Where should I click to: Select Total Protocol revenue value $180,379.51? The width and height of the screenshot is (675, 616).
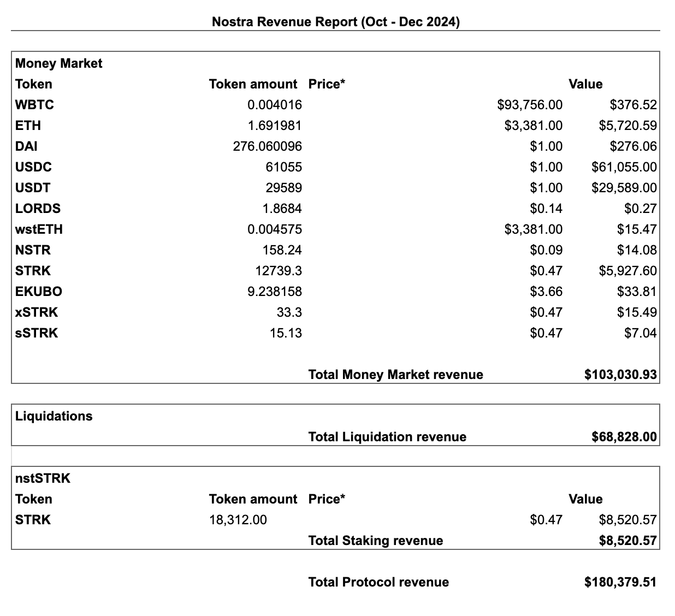(620, 582)
